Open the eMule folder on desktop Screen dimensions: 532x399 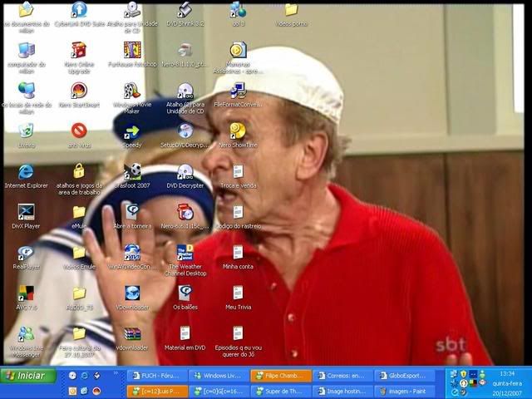point(79,212)
